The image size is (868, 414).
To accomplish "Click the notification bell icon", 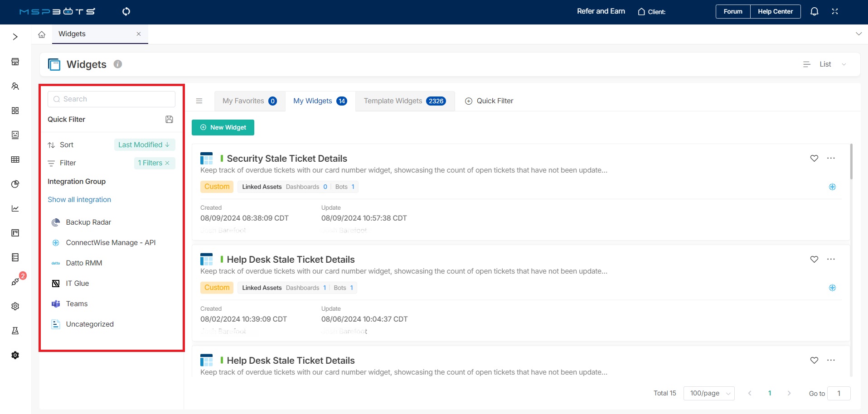I will (814, 11).
